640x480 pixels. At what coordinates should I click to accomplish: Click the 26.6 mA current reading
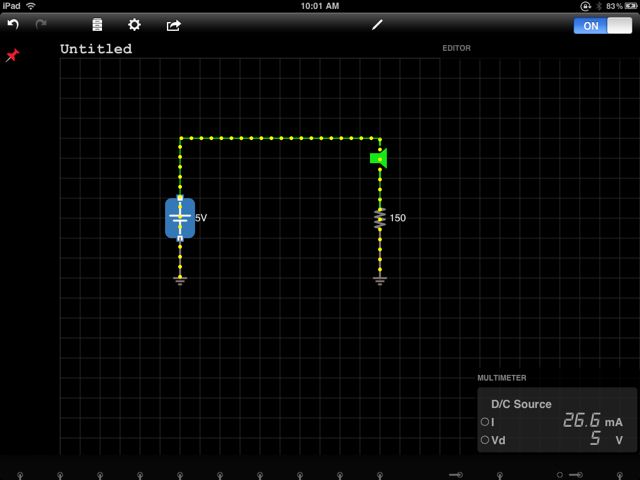pyautogui.click(x=593, y=420)
